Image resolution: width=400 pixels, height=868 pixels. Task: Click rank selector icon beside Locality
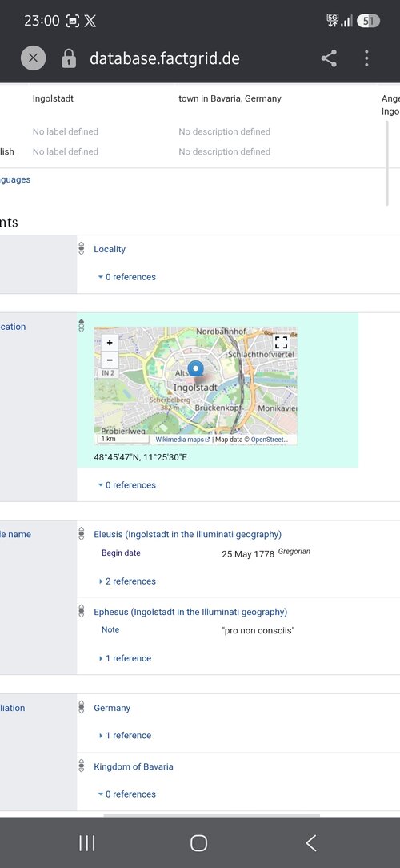click(x=82, y=248)
